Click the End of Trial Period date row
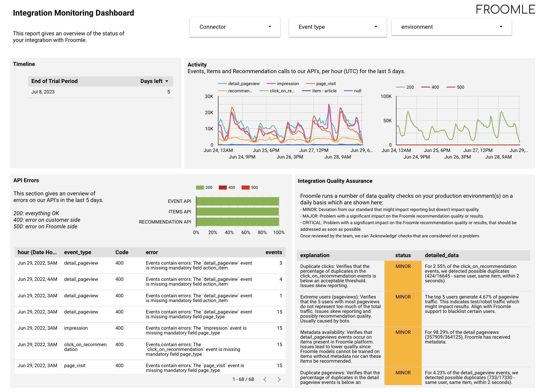The image size is (540, 392). tap(43, 92)
